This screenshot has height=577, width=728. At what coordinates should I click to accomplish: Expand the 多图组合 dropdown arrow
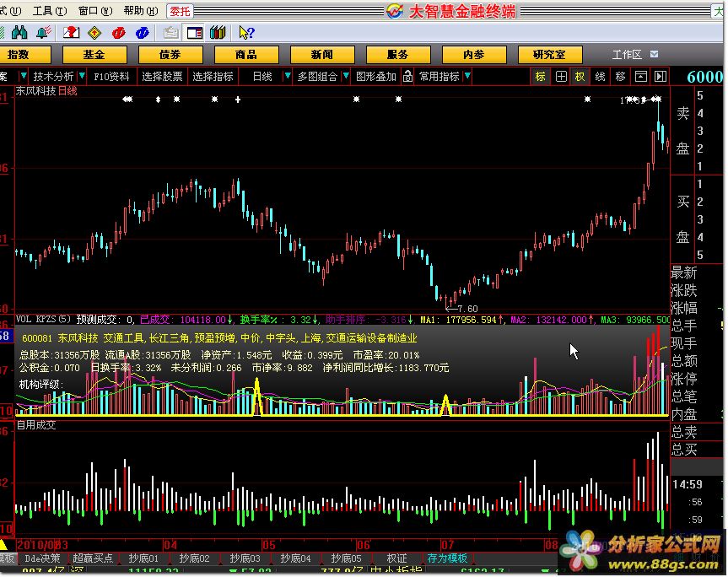point(345,75)
